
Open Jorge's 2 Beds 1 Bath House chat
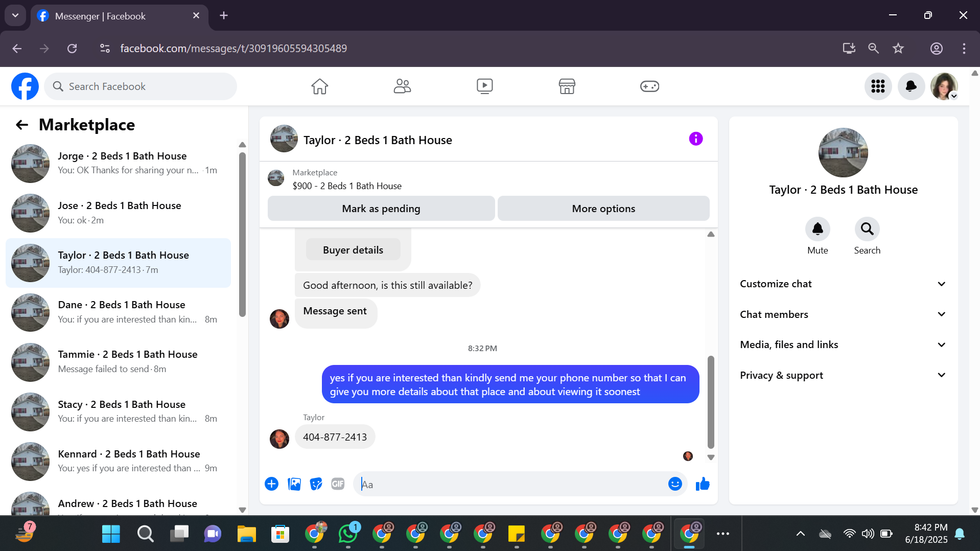pyautogui.click(x=119, y=163)
